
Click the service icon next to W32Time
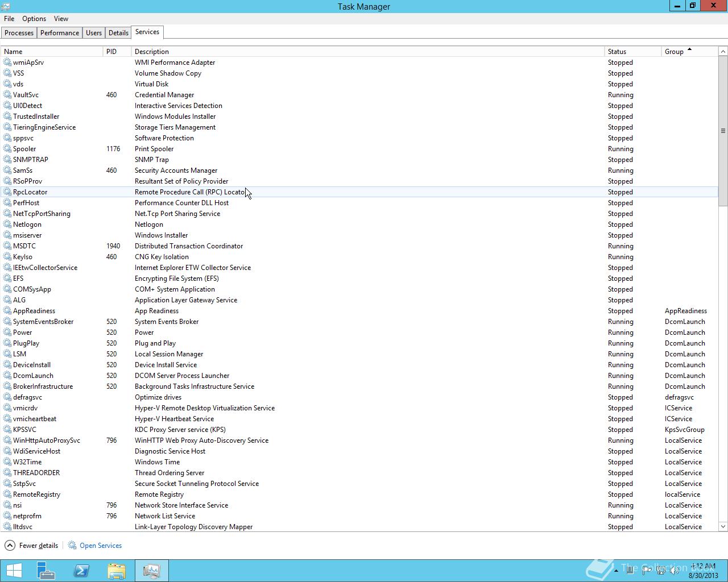tap(7, 462)
